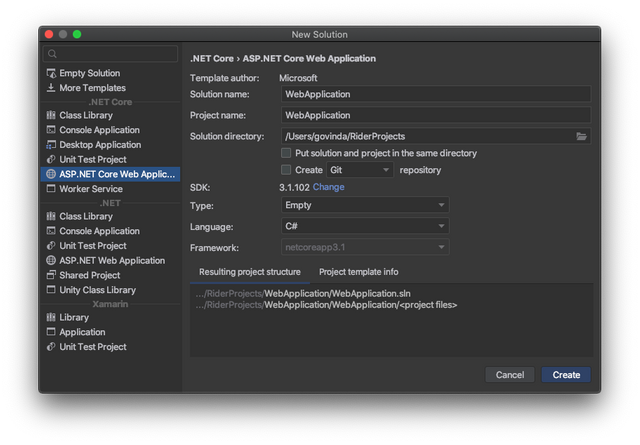Choose the Desktop Application template icon
This screenshot has width=640, height=445.
(51, 145)
